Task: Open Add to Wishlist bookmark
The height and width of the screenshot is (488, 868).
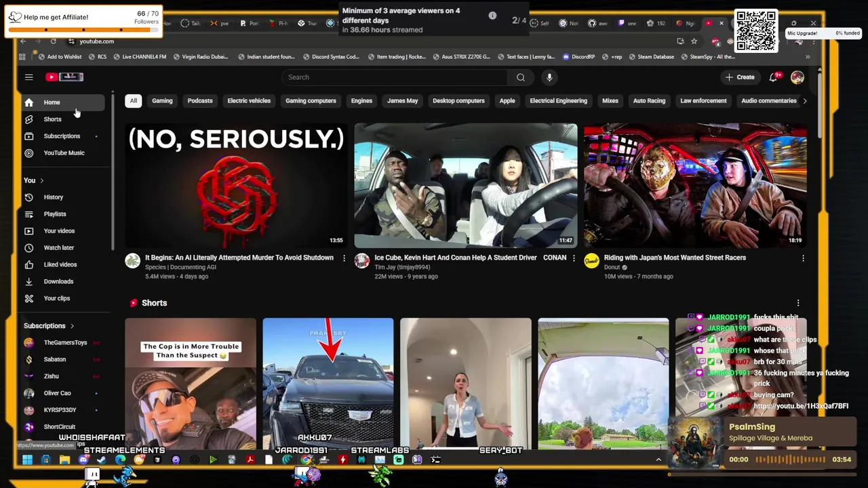Action: coord(60,57)
